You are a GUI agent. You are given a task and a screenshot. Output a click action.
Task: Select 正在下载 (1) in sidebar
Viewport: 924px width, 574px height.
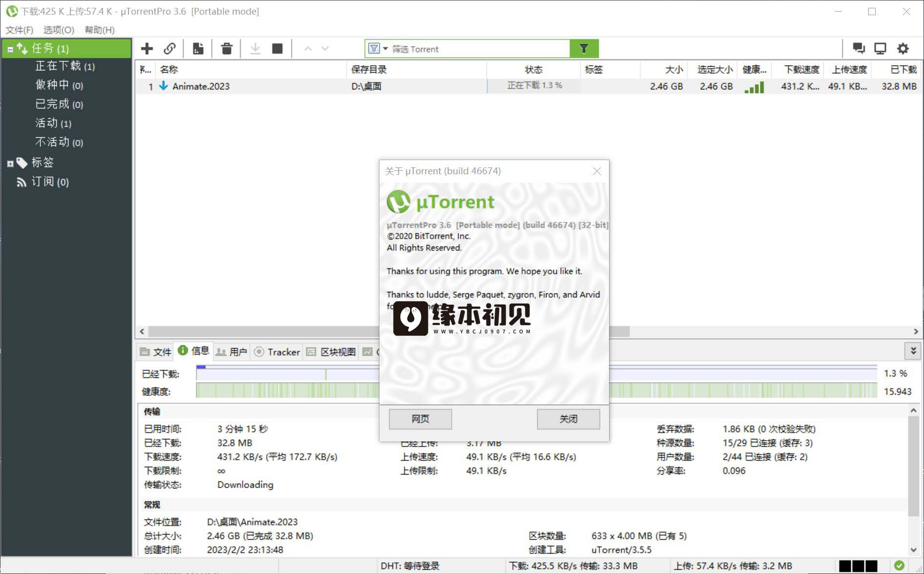click(65, 66)
